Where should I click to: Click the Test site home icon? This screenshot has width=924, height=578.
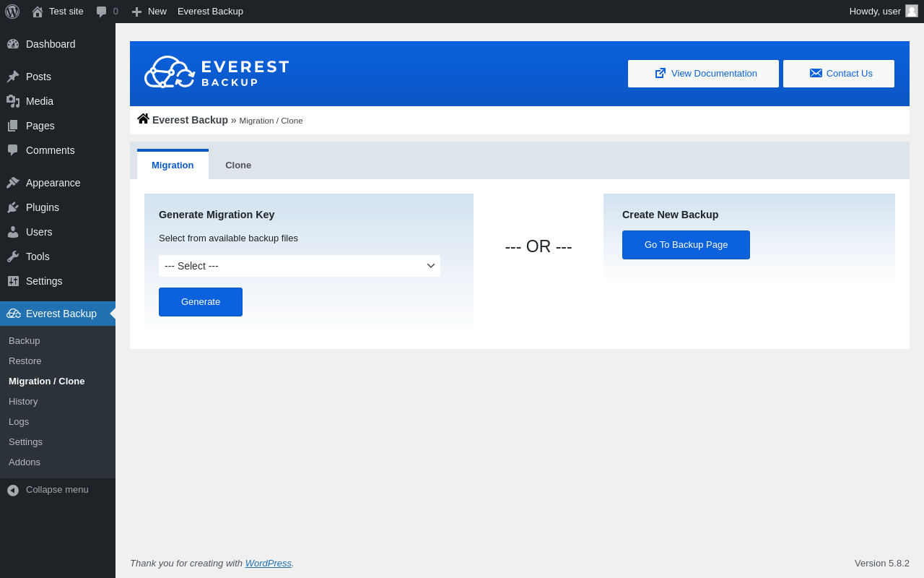(x=38, y=12)
